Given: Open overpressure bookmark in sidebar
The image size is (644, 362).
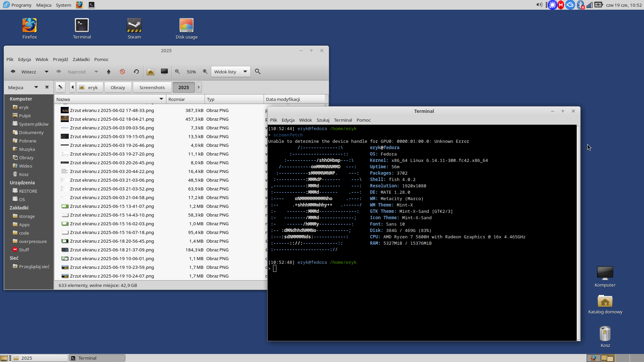Looking at the screenshot, I should pyautogui.click(x=33, y=241).
